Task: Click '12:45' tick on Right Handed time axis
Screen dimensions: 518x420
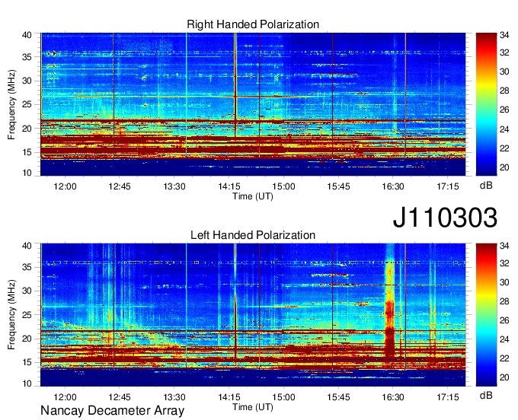Action: 120,186
